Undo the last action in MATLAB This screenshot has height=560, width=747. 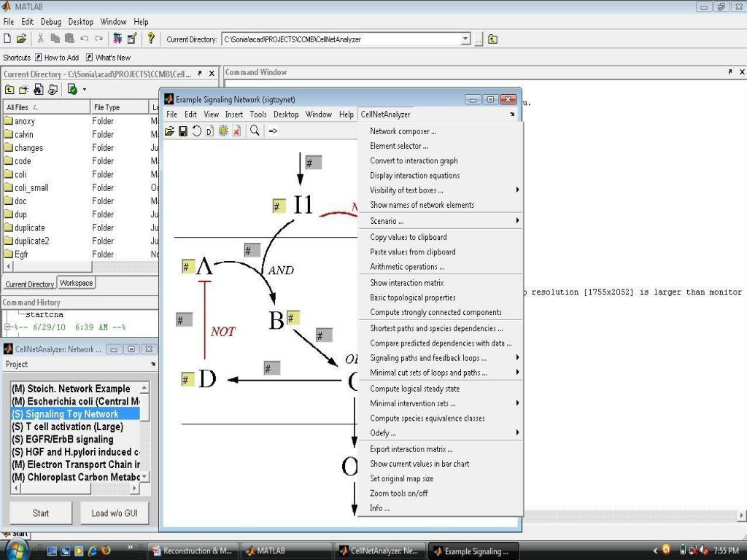(85, 39)
